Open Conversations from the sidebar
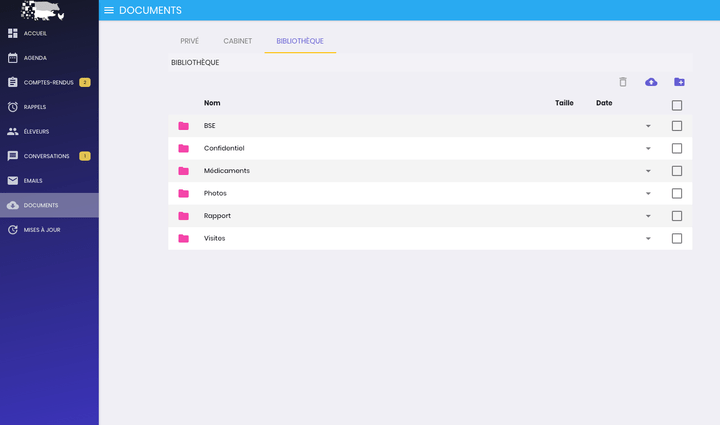 pos(46,156)
